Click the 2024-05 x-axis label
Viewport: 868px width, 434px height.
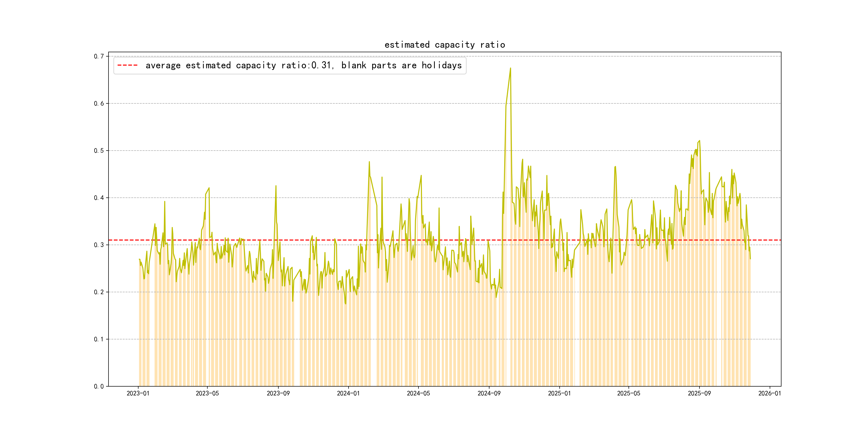coord(418,393)
